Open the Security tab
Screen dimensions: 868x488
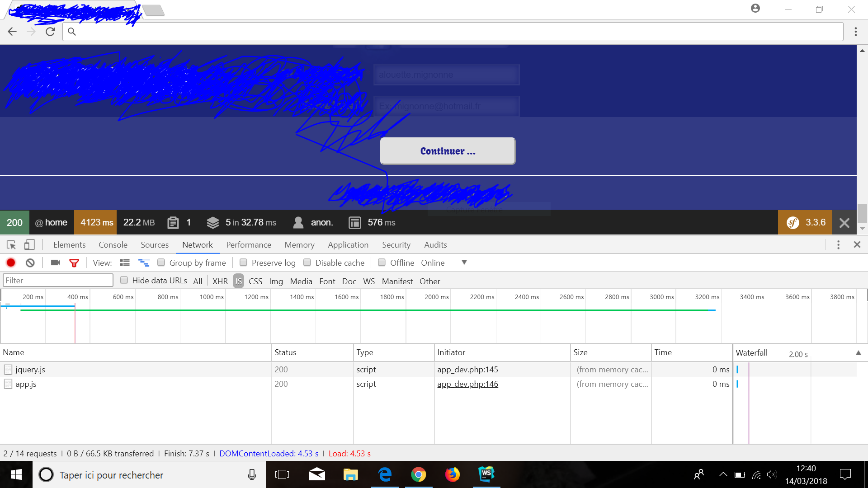pyautogui.click(x=396, y=245)
